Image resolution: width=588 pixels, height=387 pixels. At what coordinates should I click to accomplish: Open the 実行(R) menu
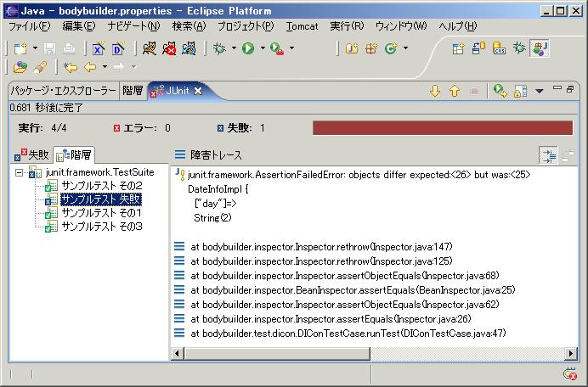[347, 26]
